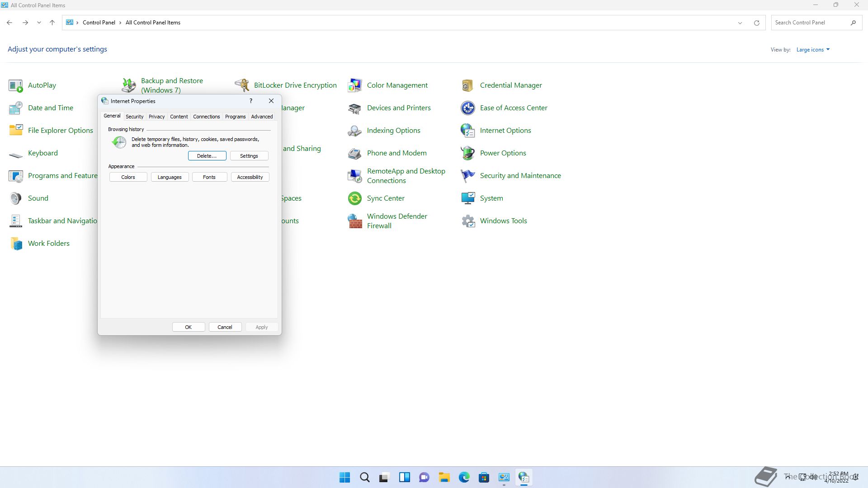
Task: Click the browsing history Settings button
Action: [x=249, y=156]
